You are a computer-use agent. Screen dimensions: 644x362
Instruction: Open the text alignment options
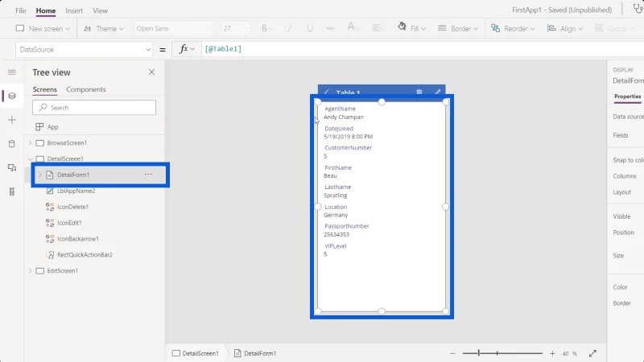tap(377, 28)
